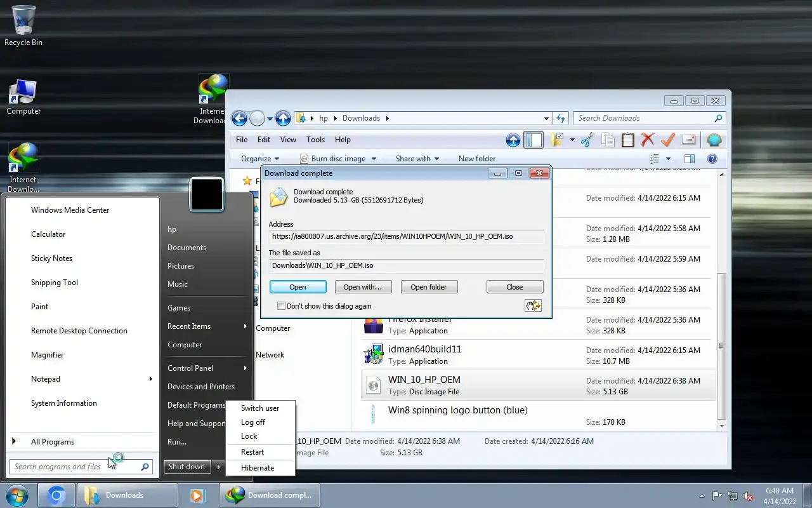Click New folder in Explorer toolbar
This screenshot has height=508, width=812.
[477, 159]
